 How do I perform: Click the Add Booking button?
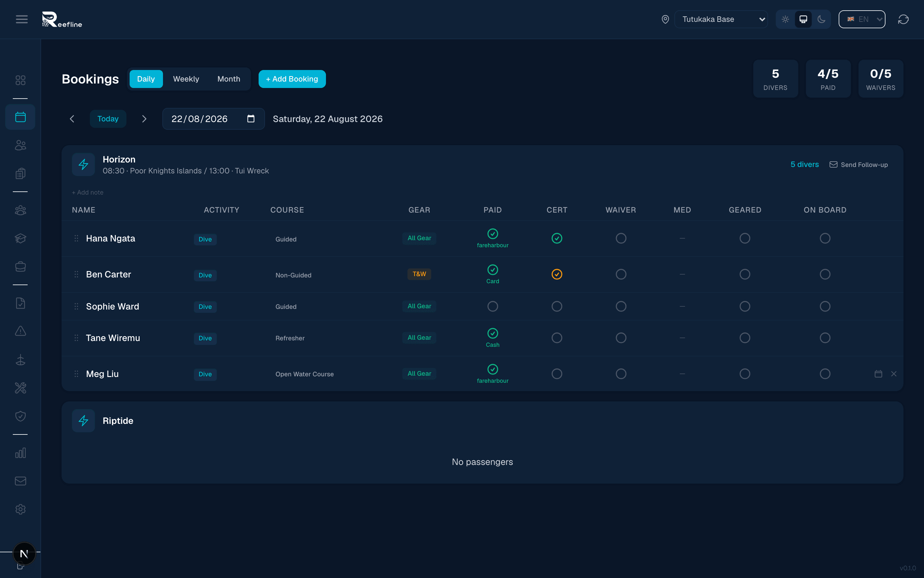point(292,79)
